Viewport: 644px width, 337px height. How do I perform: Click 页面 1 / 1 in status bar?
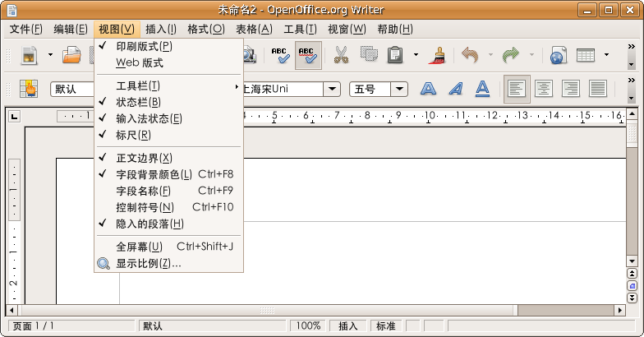71,325
